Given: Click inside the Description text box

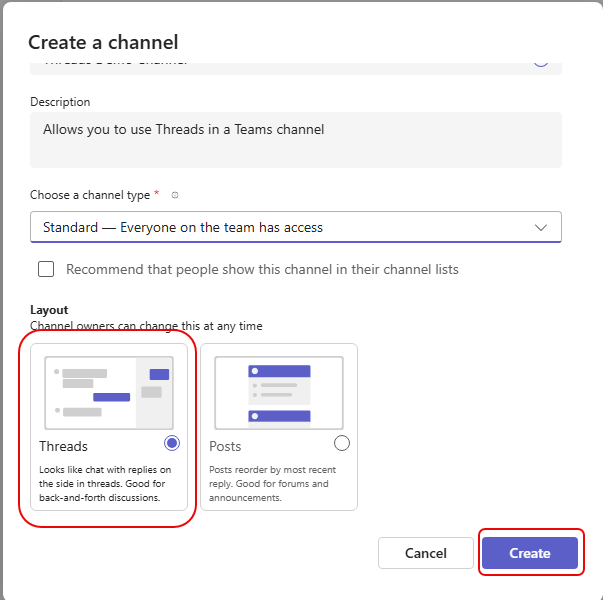Looking at the screenshot, I should pos(295,139).
